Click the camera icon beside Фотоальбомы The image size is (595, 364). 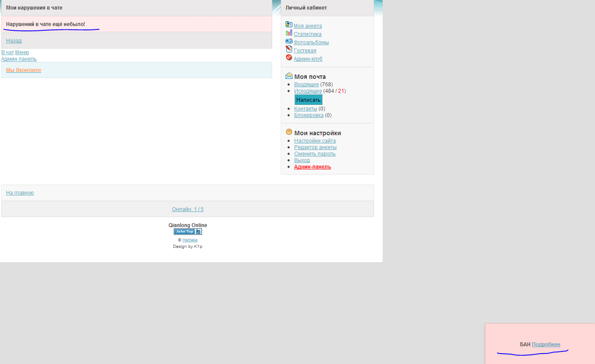[289, 41]
